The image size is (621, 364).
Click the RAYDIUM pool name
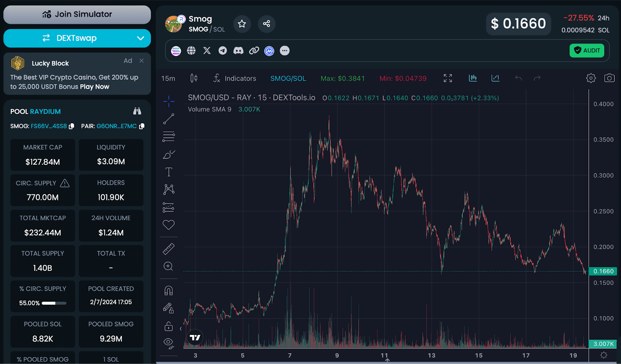click(45, 112)
